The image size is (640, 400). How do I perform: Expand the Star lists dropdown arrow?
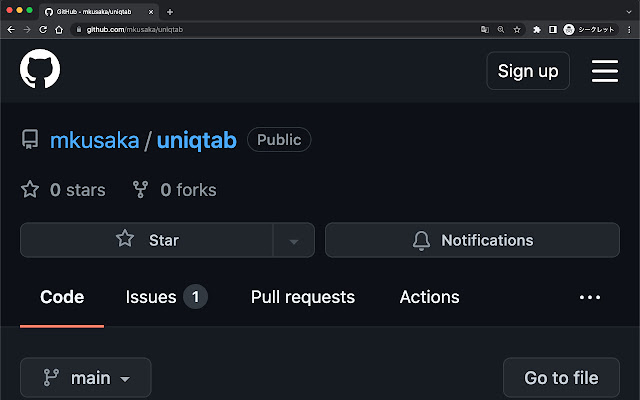(x=293, y=240)
